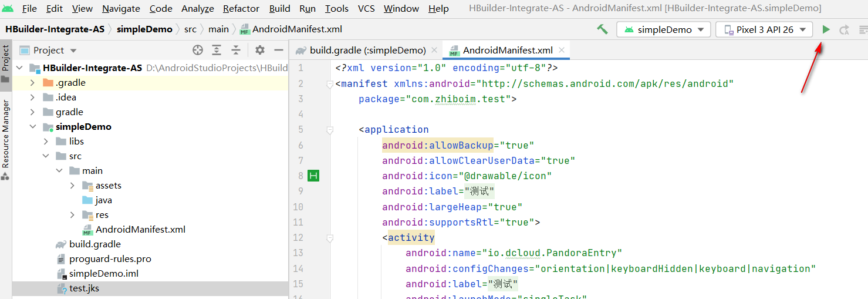Click src in the breadcrumb bar
The width and height of the screenshot is (868, 299).
click(x=190, y=29)
